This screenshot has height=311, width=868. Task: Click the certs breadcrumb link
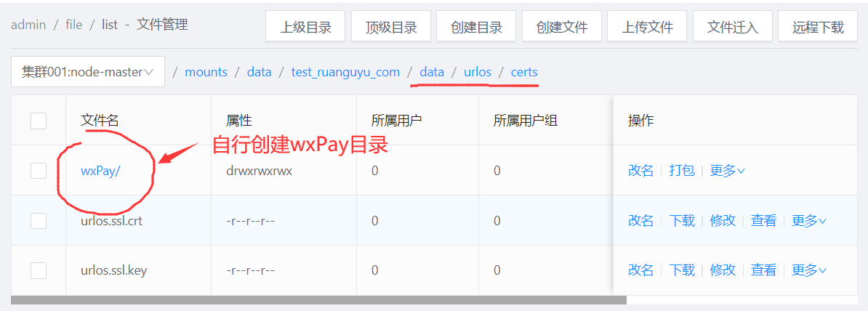tap(523, 72)
